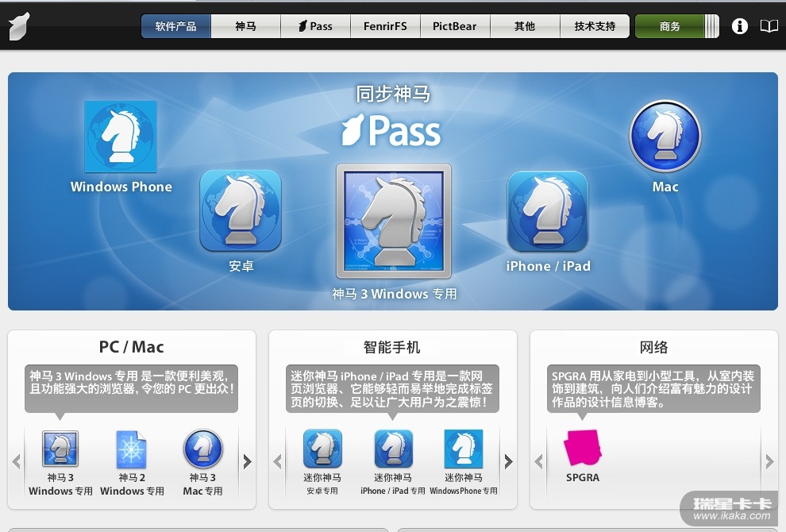Click the green 商务 button
This screenshot has height=532, width=786.
point(676,26)
